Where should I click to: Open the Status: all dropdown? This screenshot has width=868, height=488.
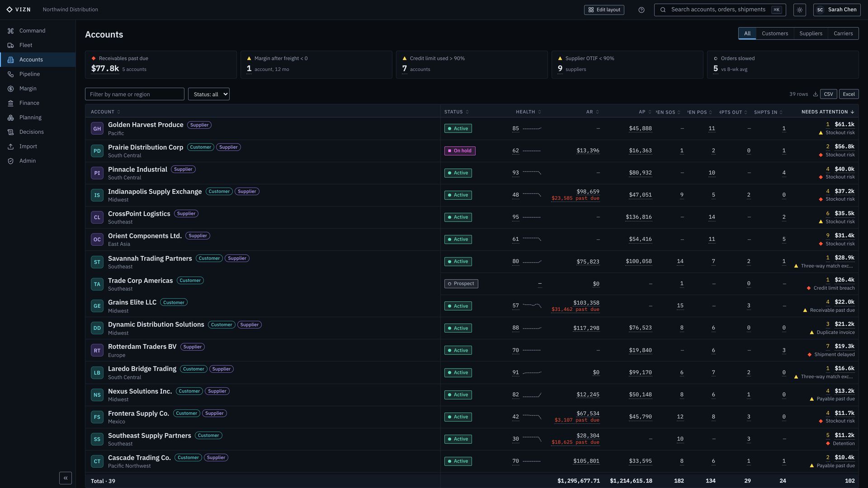click(209, 94)
